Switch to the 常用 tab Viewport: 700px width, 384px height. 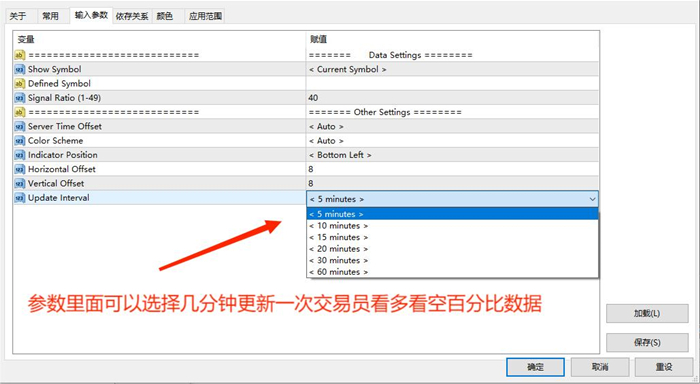50,16
